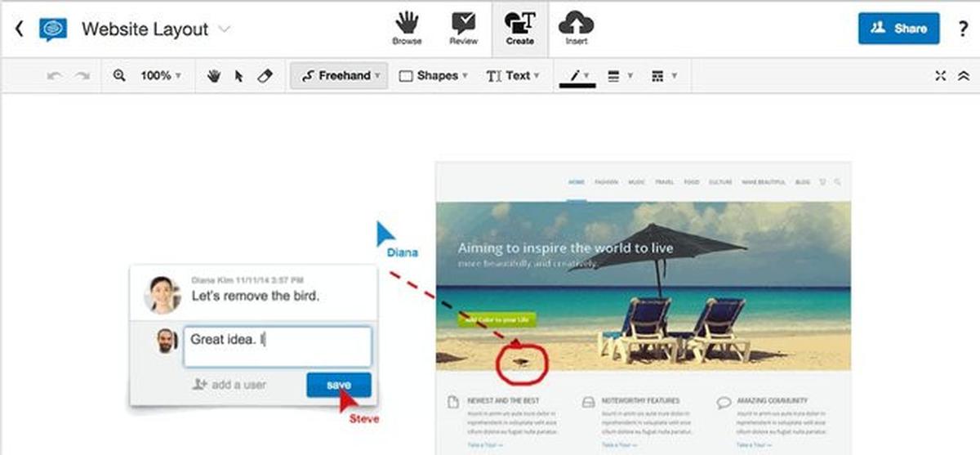Open the Shapes dropdown menu
980x455 pixels.
(434, 75)
